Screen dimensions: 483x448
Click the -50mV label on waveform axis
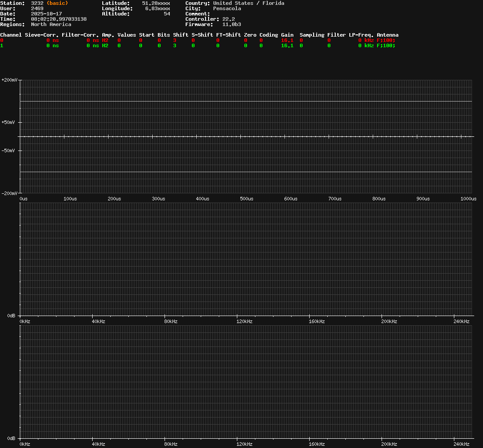[8, 151]
